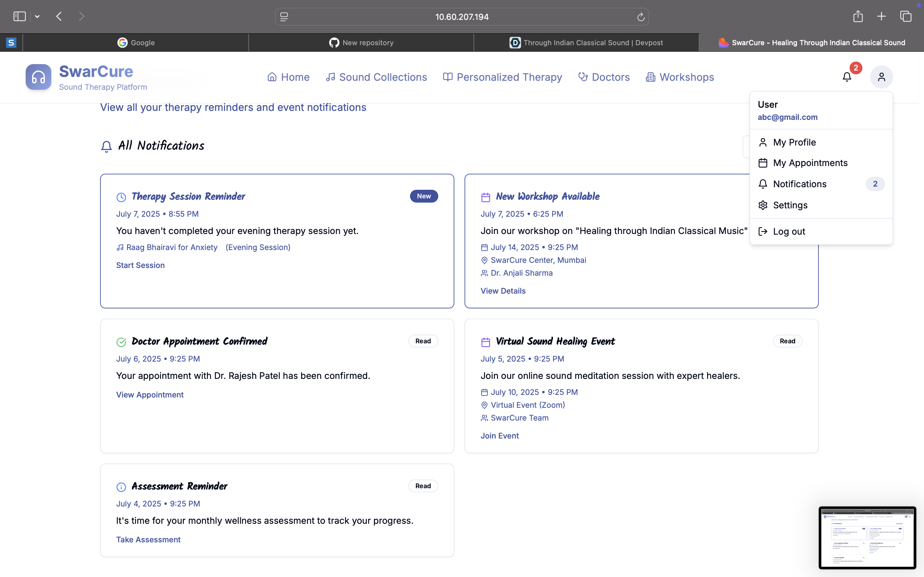Open a new tab with plus icon
The width and height of the screenshot is (924, 577).
881,16
